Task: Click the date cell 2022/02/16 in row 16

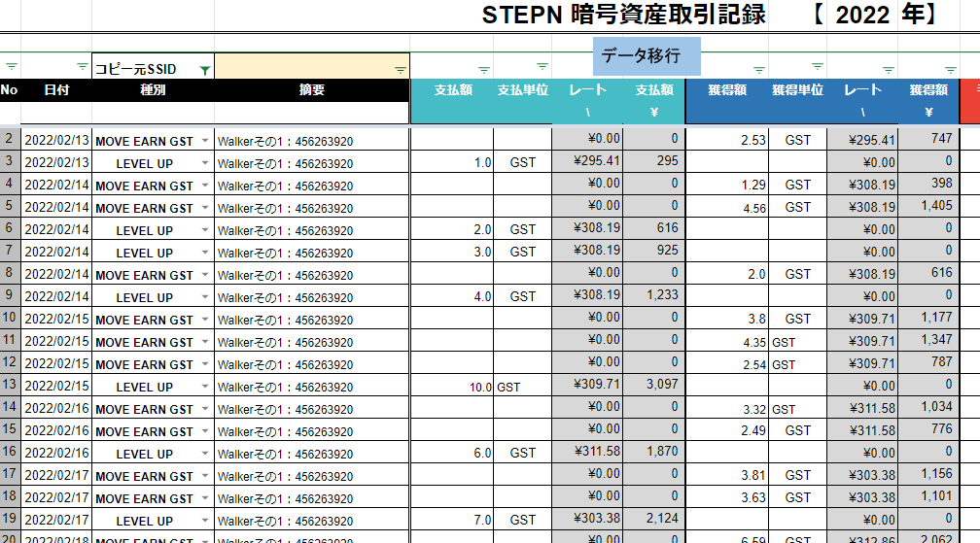Action: click(x=56, y=454)
